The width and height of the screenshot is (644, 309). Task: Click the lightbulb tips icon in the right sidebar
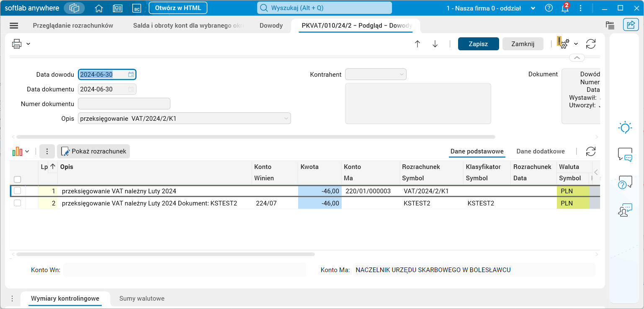click(x=625, y=127)
